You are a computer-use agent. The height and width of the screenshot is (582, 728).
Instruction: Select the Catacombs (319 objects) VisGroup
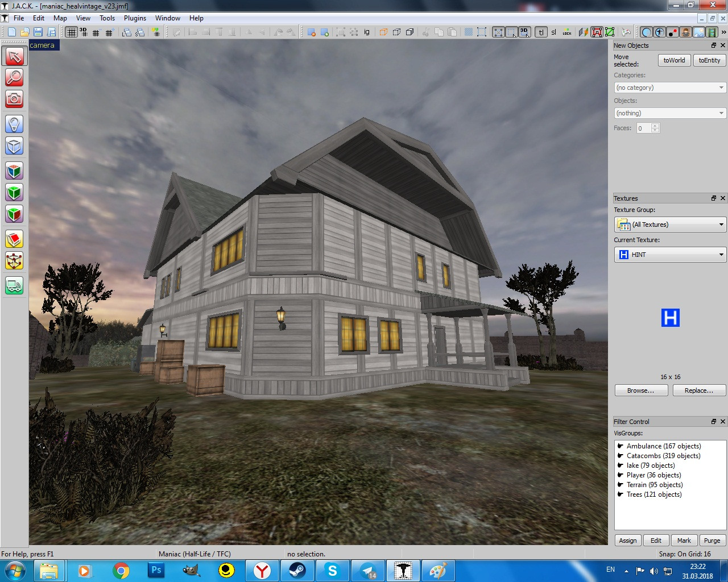click(663, 456)
